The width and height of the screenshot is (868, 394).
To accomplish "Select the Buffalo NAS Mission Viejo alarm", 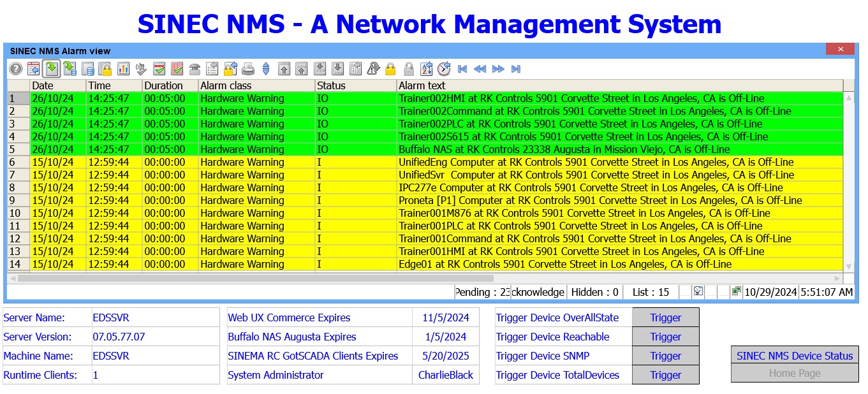I will point(425,149).
